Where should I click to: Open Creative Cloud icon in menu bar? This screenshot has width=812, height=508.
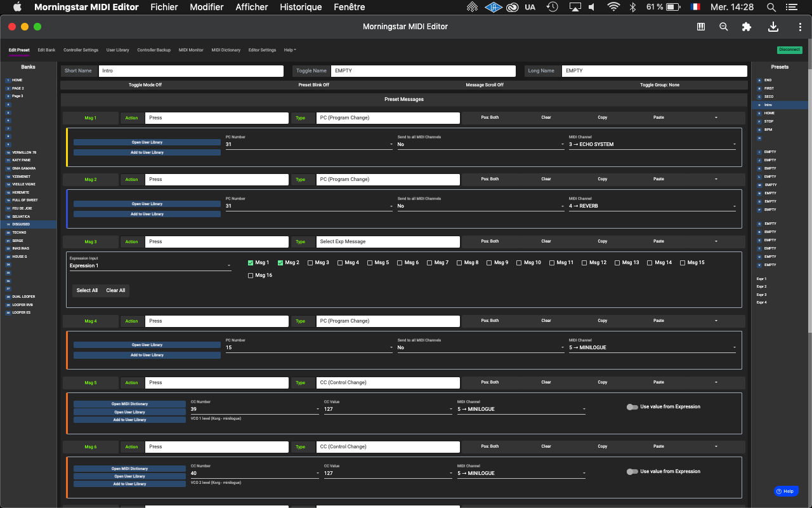pyautogui.click(x=512, y=7)
